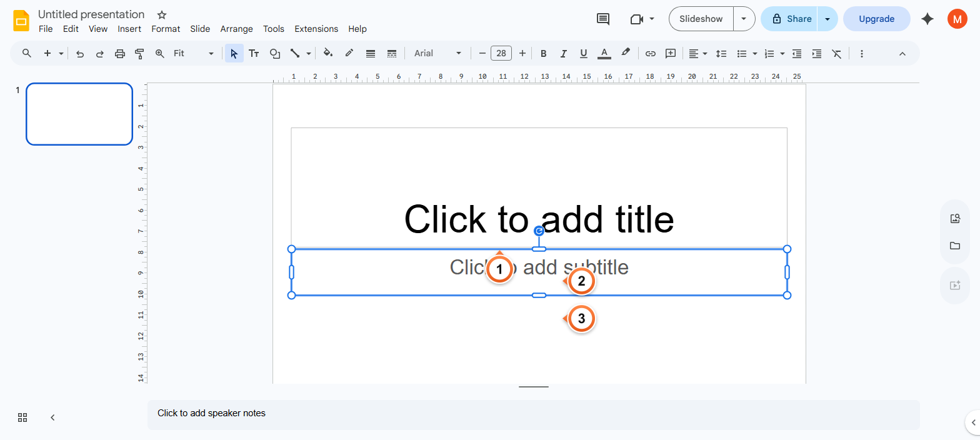Open the Format menu
The image size is (980, 440).
click(x=166, y=29)
